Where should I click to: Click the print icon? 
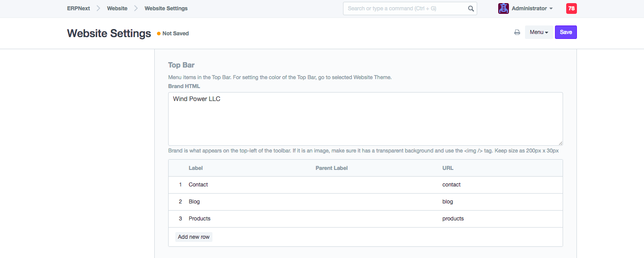pos(517,32)
